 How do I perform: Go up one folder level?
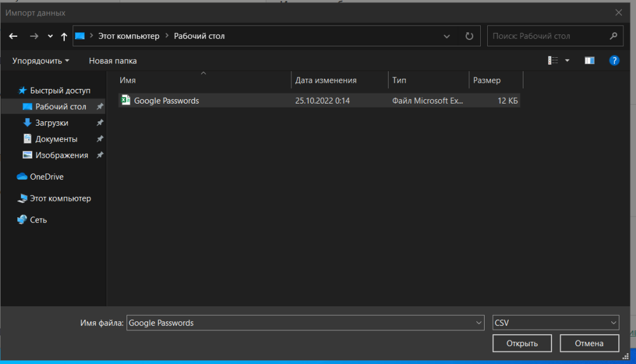pyautogui.click(x=64, y=36)
